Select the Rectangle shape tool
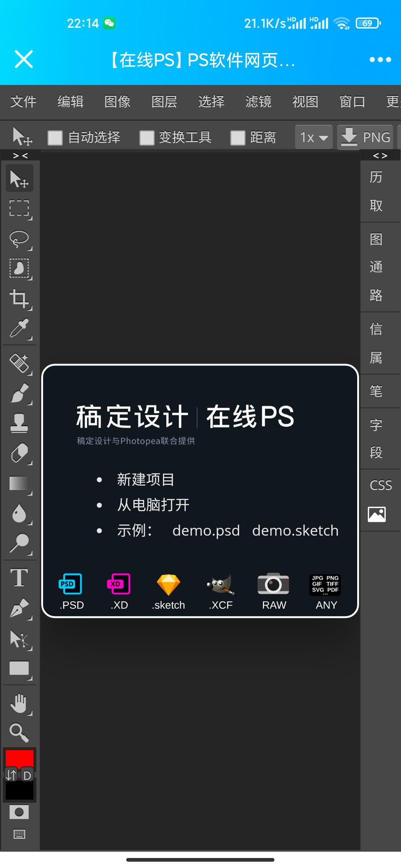The image size is (401, 868). pyautogui.click(x=20, y=669)
